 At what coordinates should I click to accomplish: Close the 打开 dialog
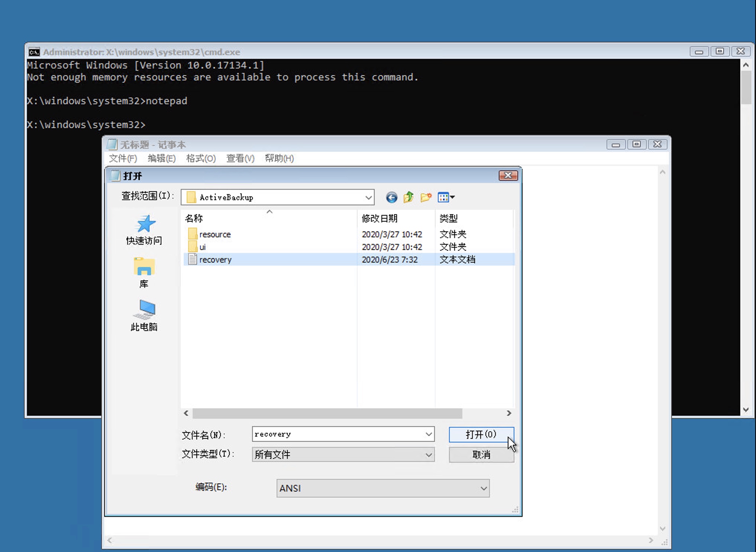pyautogui.click(x=508, y=175)
